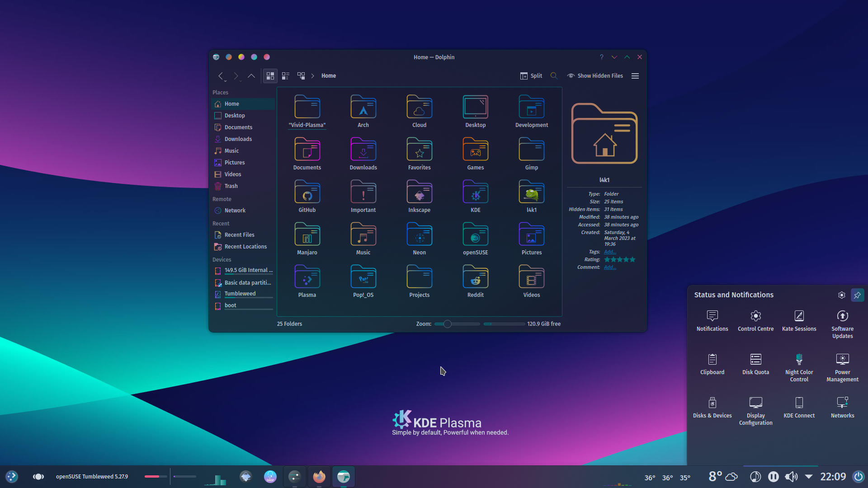Open Music in the Places panel
868x488 pixels.
pyautogui.click(x=243, y=151)
